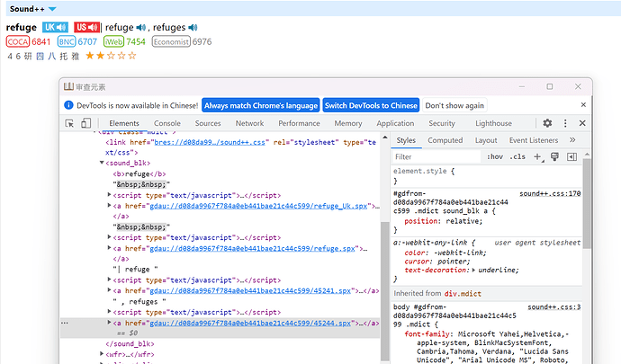Image resolution: width=621 pixels, height=364 pixels.
Task: Click the BNC frequency badge
Action: coord(66,41)
